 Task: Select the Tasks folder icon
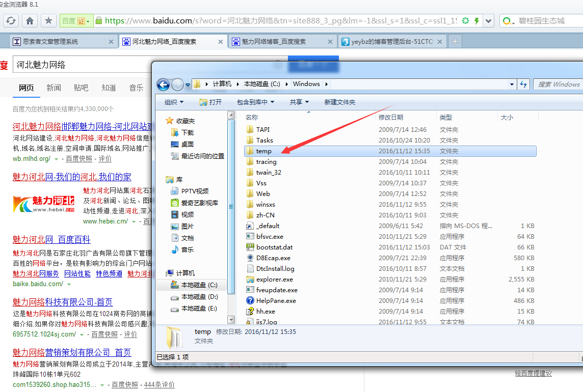pos(250,140)
